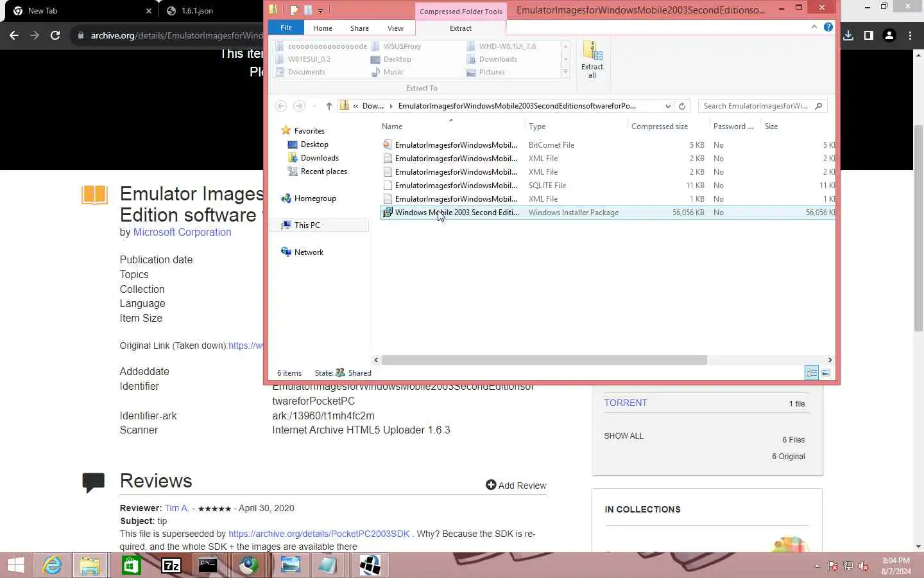Screen dimensions: 924x578
Task: Open Favorites in navigation pane
Action: coord(309,131)
